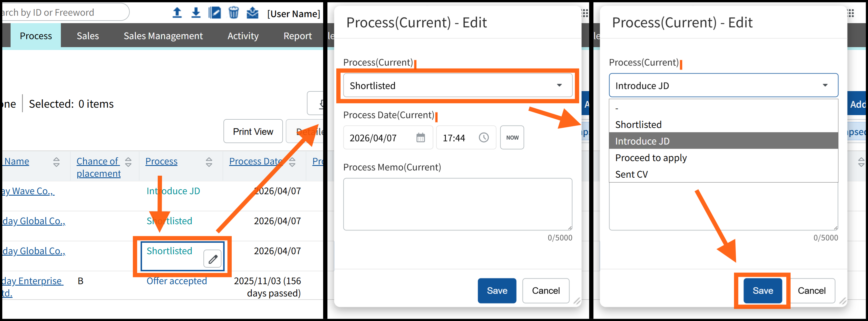Click the mail inbox icon
The image size is (868, 321).
coord(252,13)
